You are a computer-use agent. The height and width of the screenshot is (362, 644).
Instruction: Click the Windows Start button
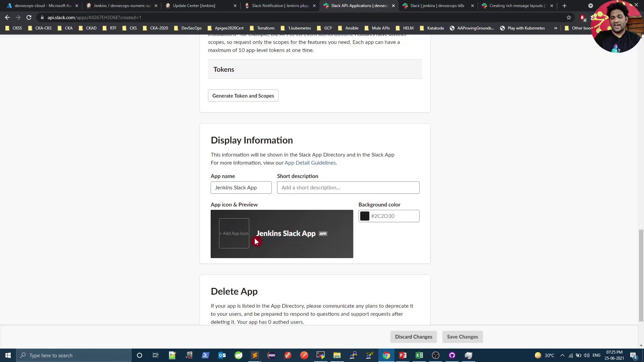click(x=8, y=355)
